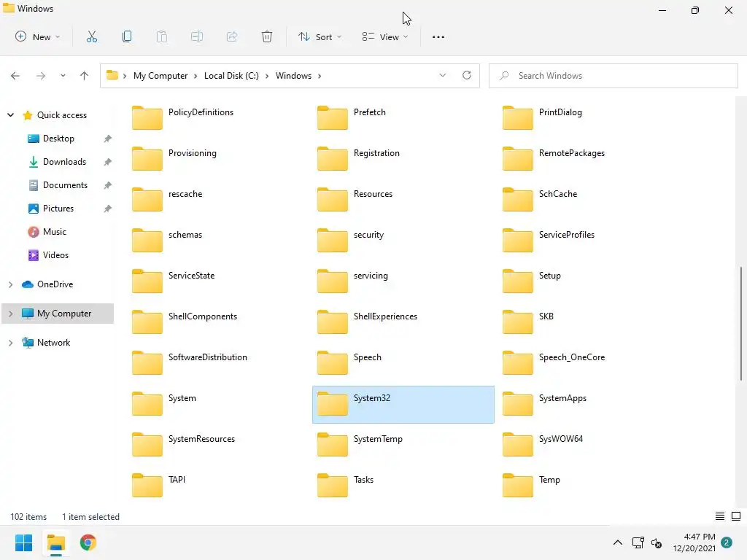The width and height of the screenshot is (747, 560).
Task: Select the PolicyDefinitions folder
Action: (183, 118)
